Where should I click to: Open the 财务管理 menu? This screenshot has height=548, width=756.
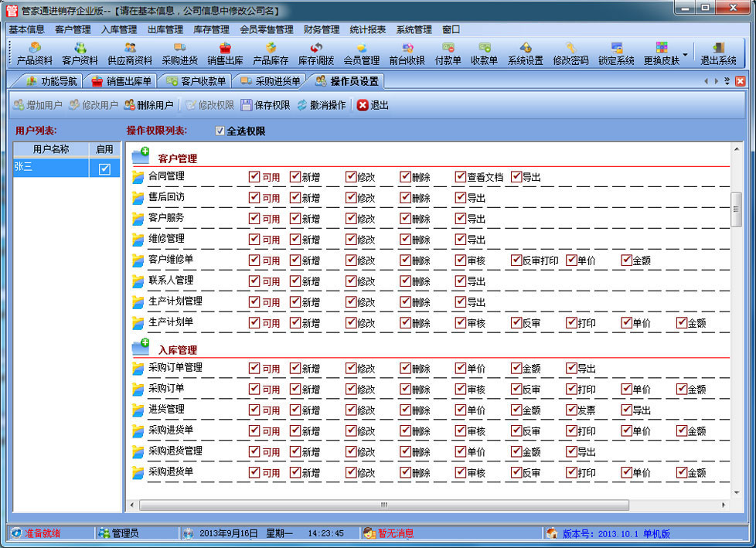coord(322,29)
